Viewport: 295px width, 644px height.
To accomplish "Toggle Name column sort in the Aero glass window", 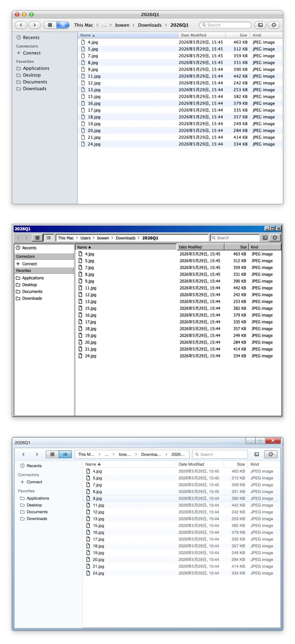I will point(129,464).
